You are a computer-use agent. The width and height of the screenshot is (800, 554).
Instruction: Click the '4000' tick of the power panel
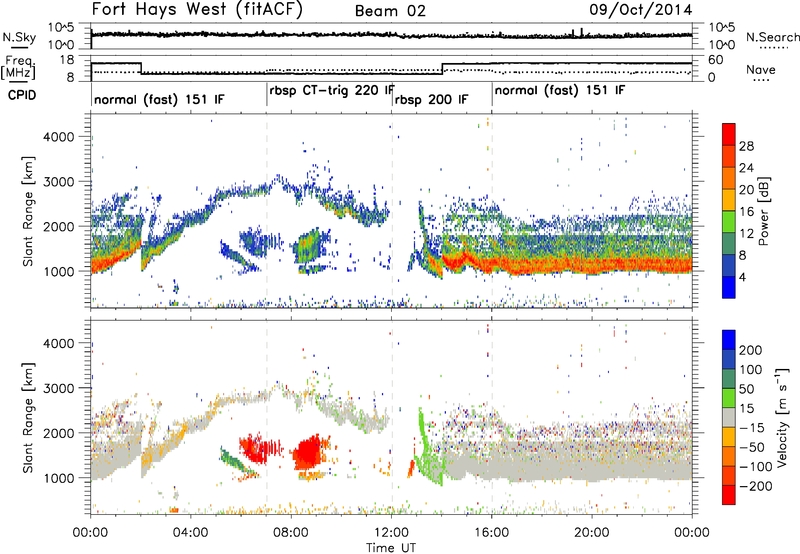pyautogui.click(x=58, y=137)
